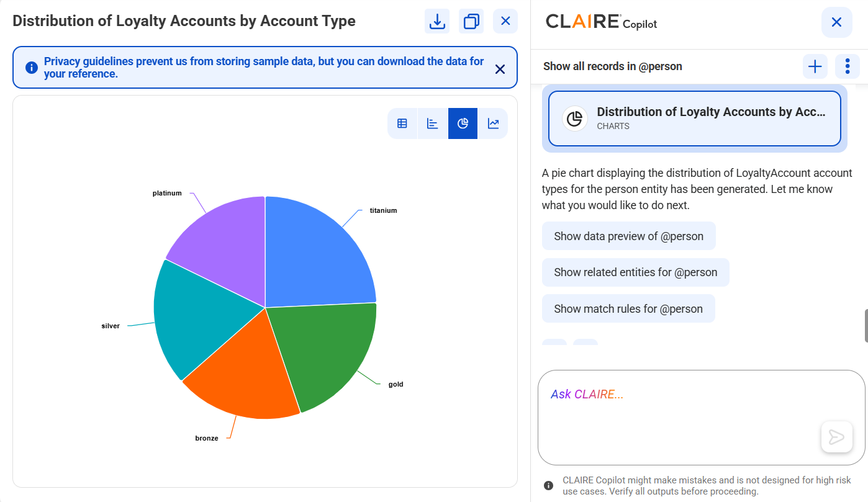Select the pie chart view

463,123
